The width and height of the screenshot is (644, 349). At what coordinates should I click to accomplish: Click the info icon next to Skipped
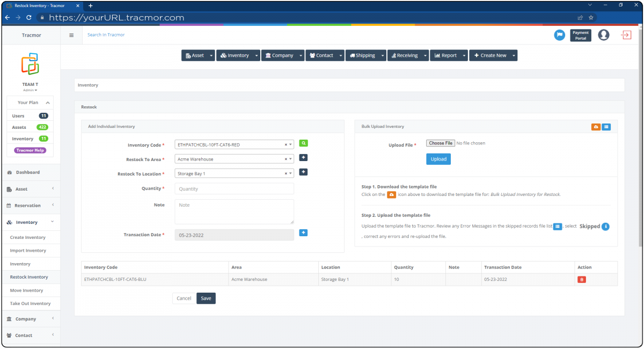[605, 226]
